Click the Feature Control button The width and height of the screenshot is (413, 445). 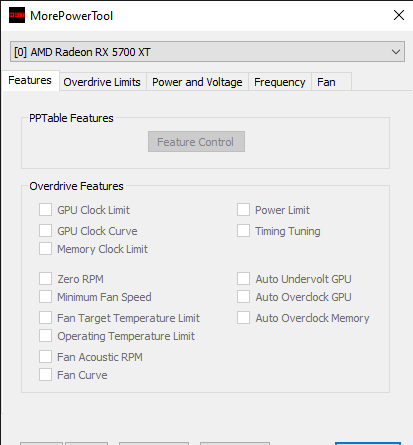click(196, 142)
